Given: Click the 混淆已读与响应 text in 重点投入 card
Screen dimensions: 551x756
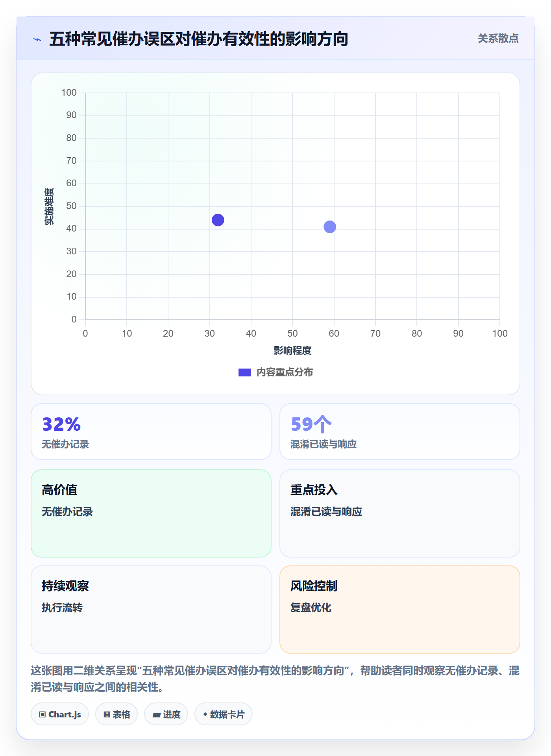Looking at the screenshot, I should click(326, 511).
